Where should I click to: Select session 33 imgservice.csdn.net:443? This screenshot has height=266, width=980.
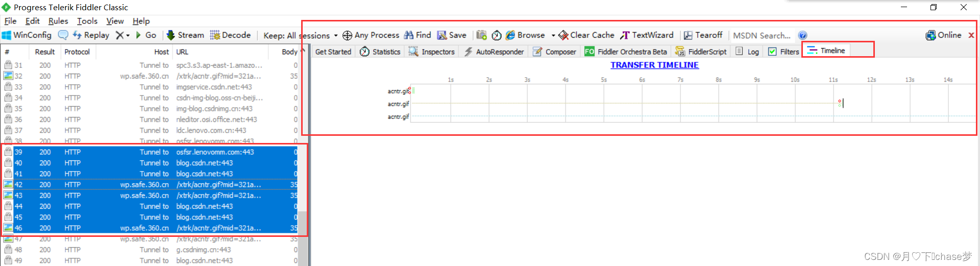[151, 87]
